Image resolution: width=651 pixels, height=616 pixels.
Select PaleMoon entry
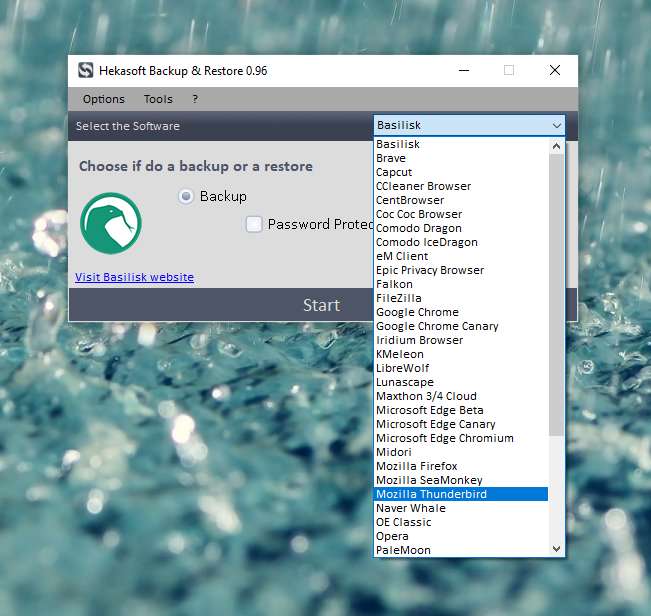[461, 550]
